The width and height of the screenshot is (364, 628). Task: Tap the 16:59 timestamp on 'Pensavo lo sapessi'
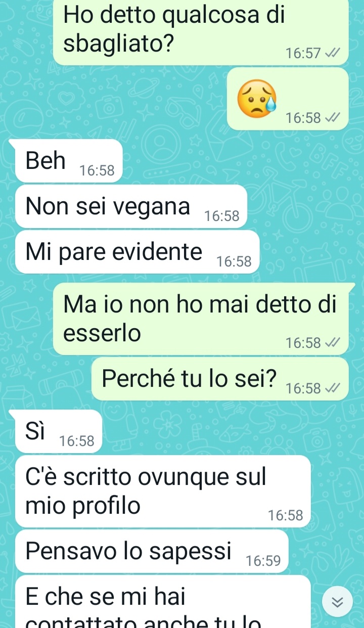click(263, 561)
